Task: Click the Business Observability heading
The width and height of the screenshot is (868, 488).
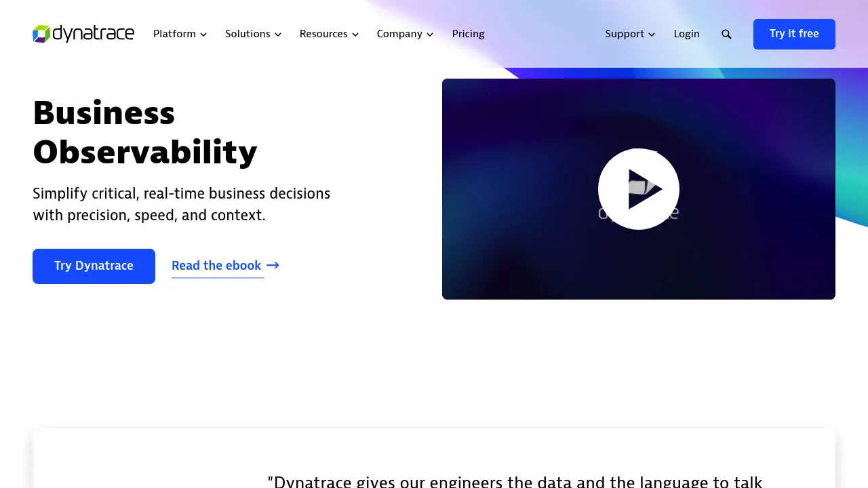Action: click(145, 132)
